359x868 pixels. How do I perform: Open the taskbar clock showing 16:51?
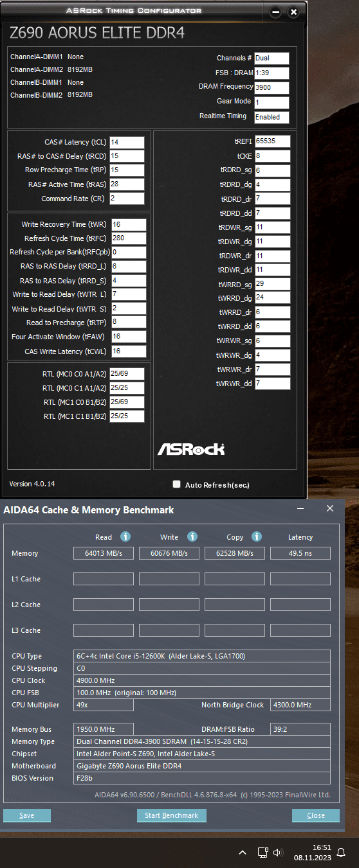(x=313, y=853)
